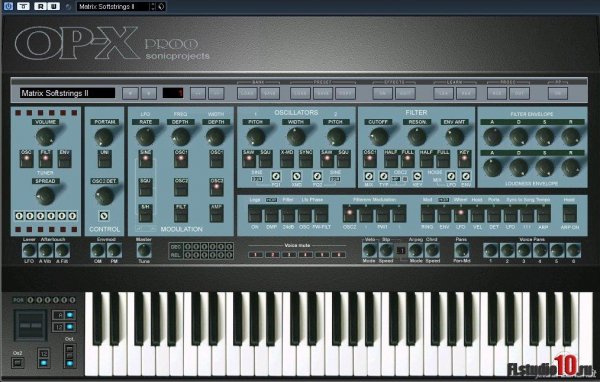Screen dimensions: 600x382
Task: Click the filter TYP rotary selector icon
Action: pos(384,176)
